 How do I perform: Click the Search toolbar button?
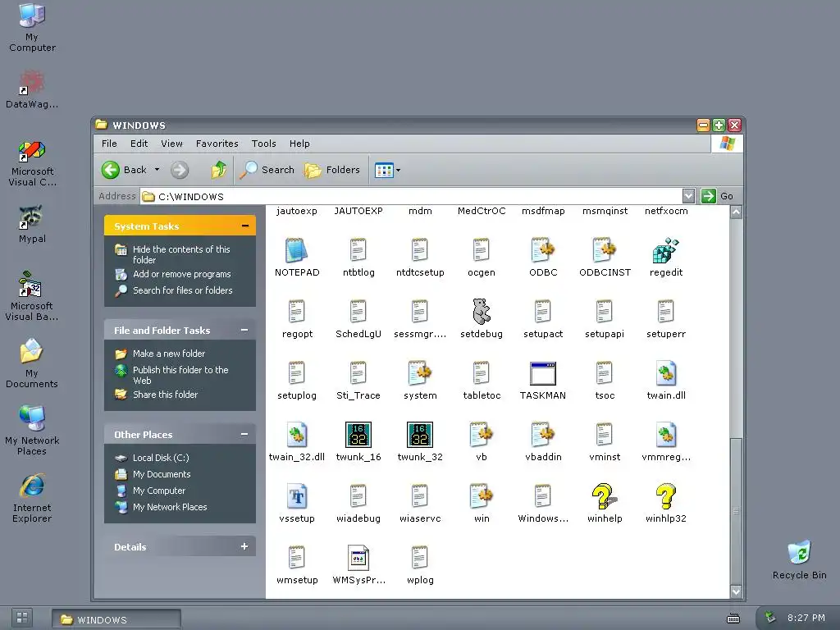point(267,170)
